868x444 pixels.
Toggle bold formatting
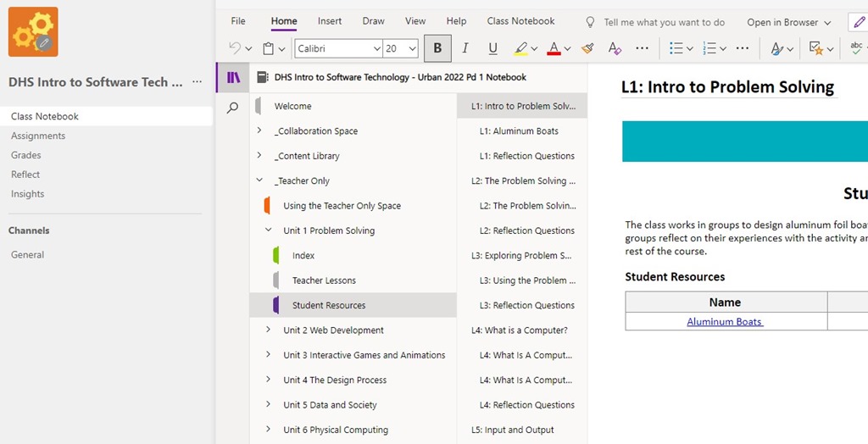pyautogui.click(x=437, y=48)
